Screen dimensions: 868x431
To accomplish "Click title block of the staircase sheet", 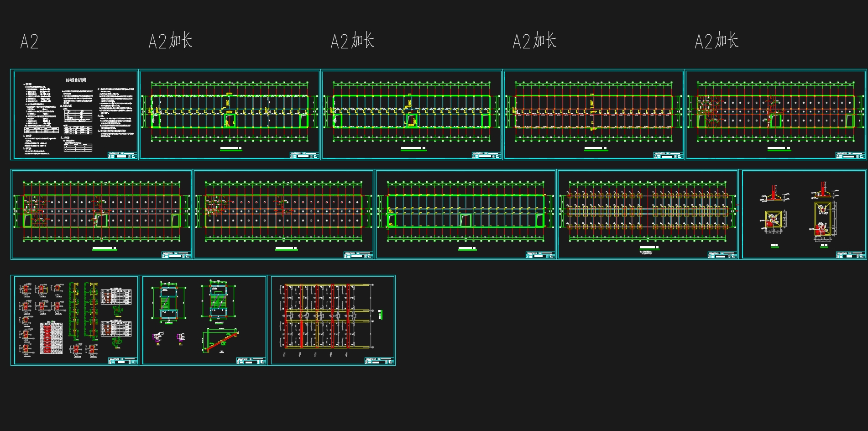I will (x=251, y=361).
